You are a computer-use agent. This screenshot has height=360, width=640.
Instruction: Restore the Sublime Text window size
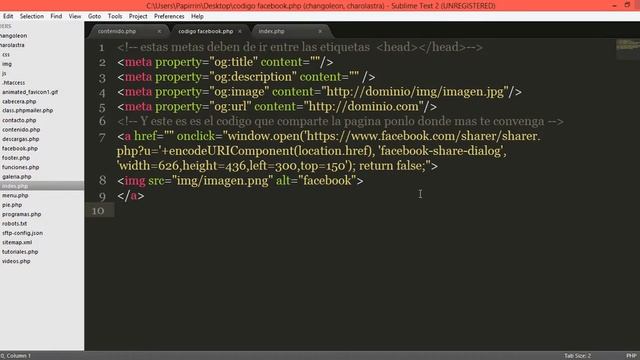pyautogui.click(x=627, y=5)
